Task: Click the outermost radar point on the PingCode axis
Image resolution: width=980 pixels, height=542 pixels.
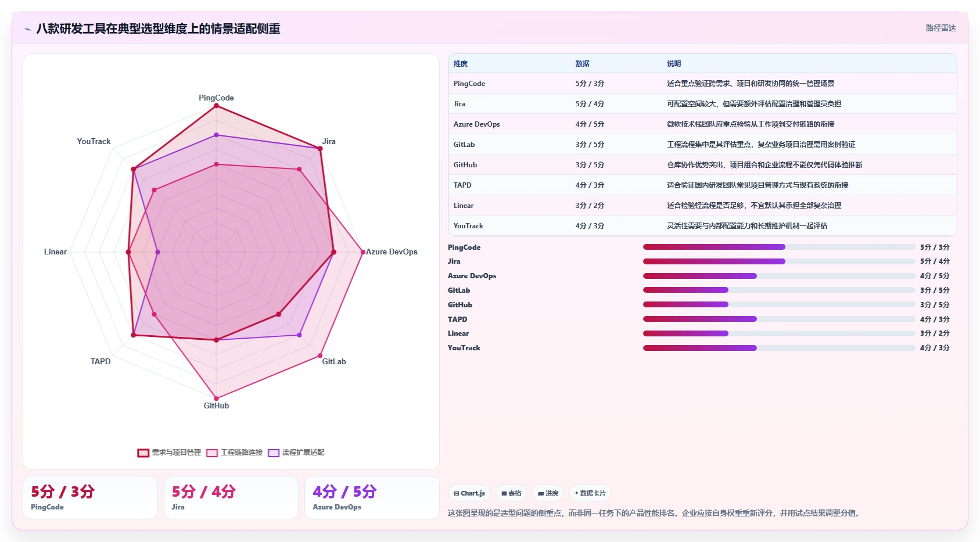Action: [217, 105]
